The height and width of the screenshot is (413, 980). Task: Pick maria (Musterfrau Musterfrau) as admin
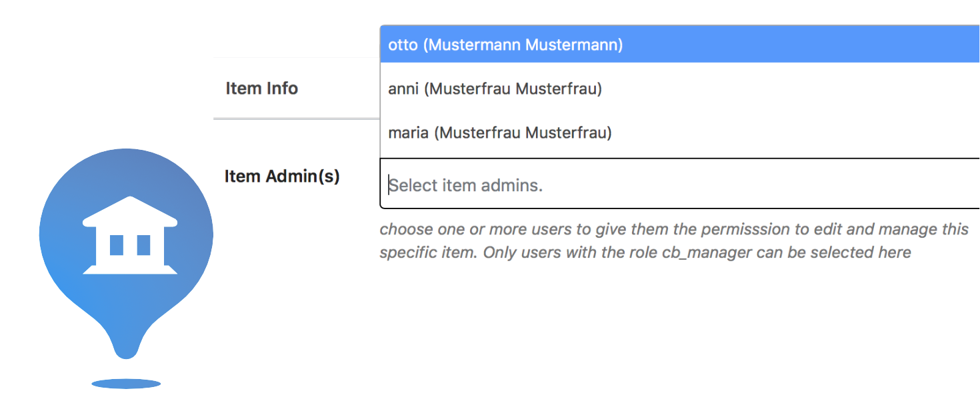[680, 133]
